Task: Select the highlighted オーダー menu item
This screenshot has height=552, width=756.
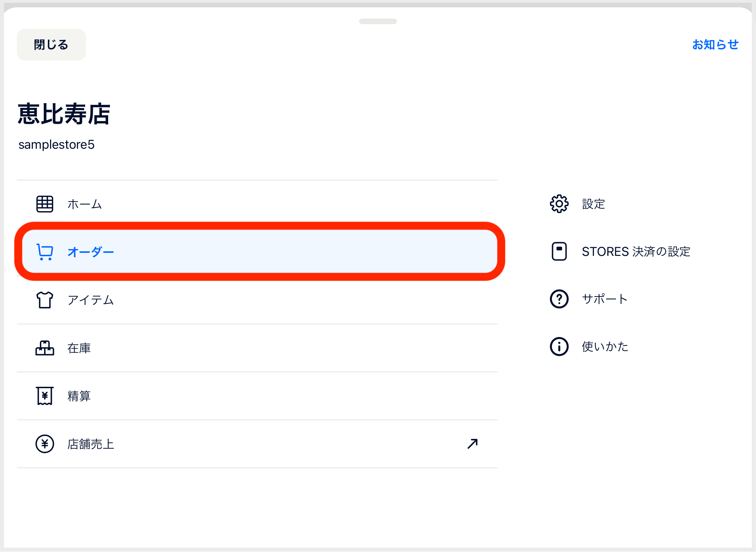Action: 260,251
